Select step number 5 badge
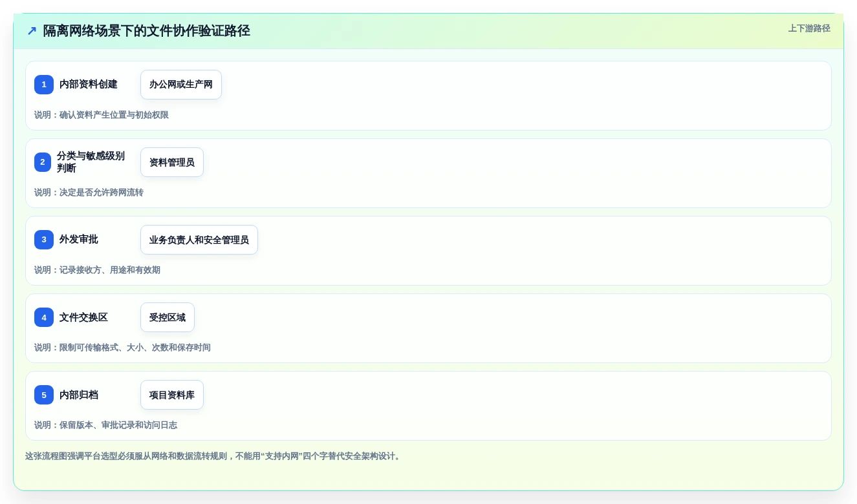 click(x=44, y=395)
